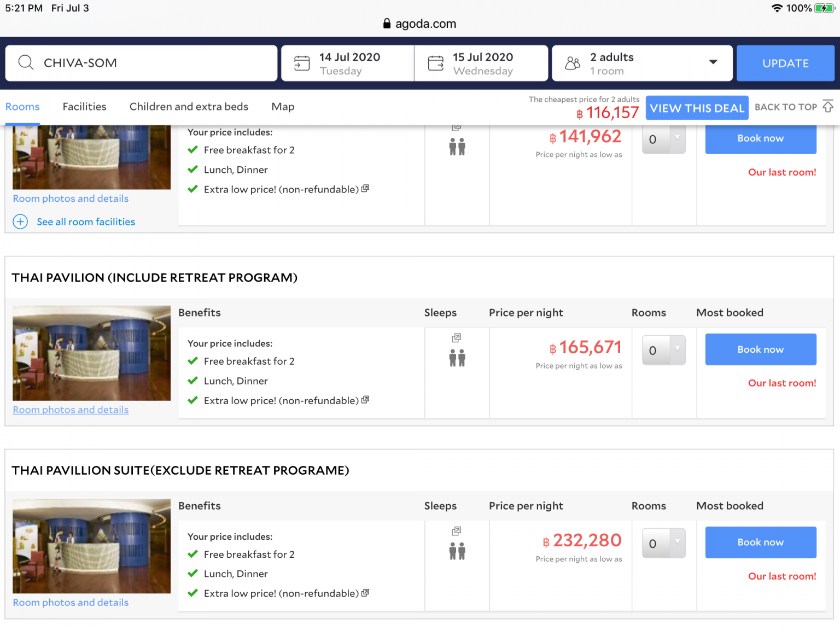
Task: Click the CHIVA-SOM search field
Action: click(141, 63)
